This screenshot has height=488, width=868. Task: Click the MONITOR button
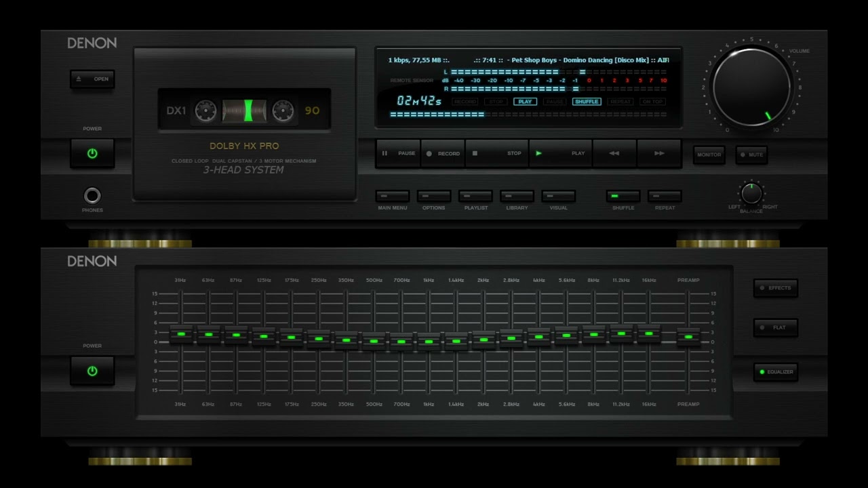(x=709, y=155)
